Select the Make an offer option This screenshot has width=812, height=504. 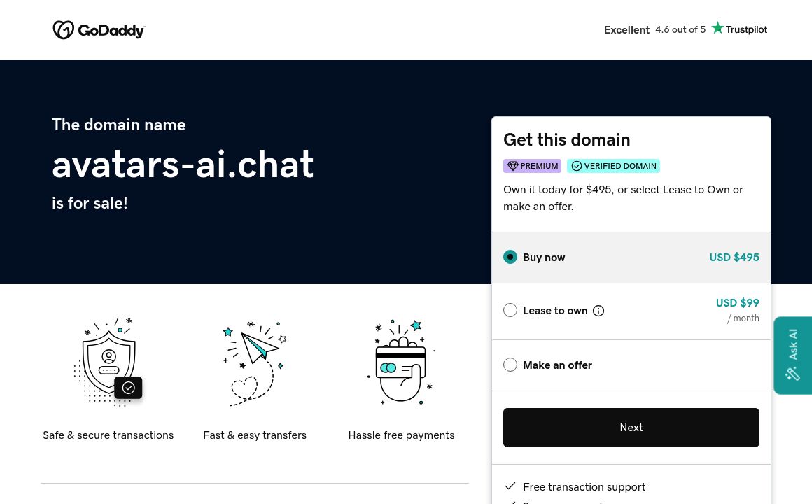tap(510, 365)
